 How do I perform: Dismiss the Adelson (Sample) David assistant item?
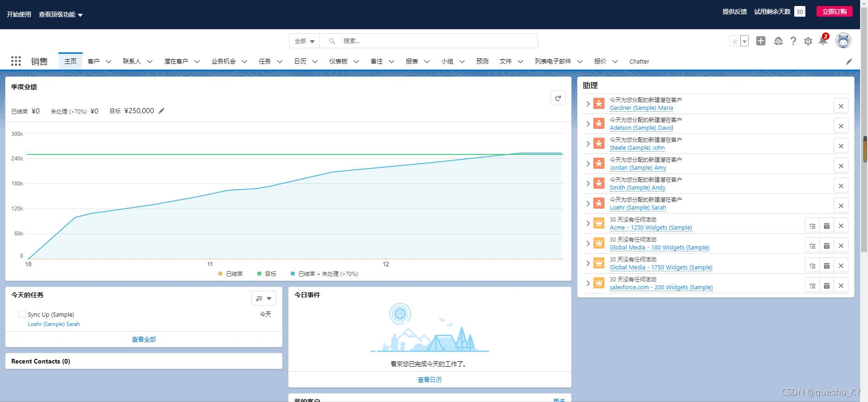(841, 126)
